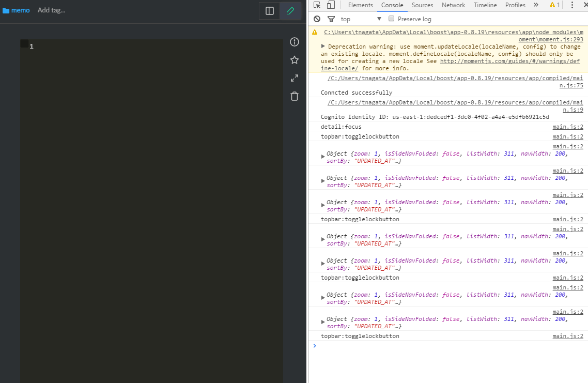Expand the sixth logged Object entry

(323, 298)
